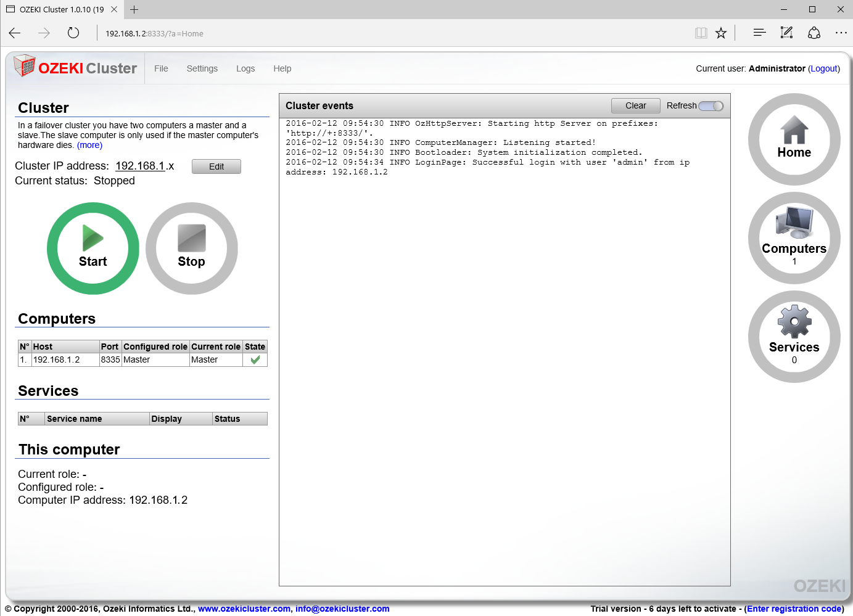Open the Logs menu
Viewport: 853px width, 616px height.
pos(245,68)
